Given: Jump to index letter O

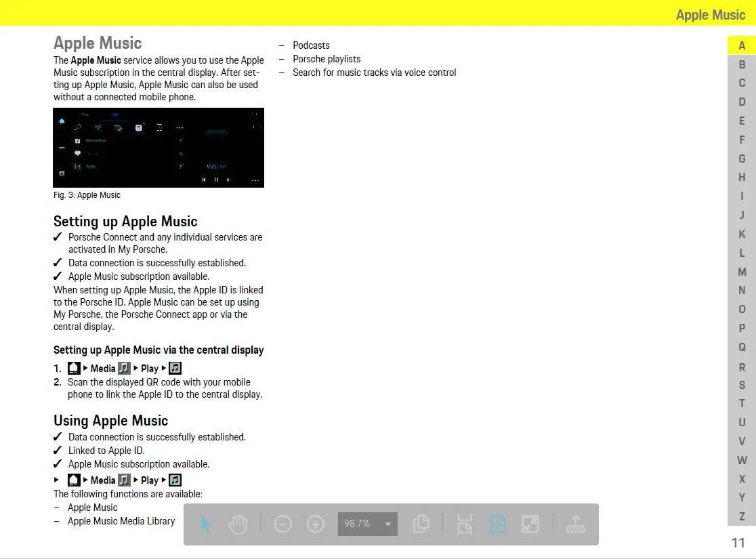Looking at the screenshot, I should [742, 309].
